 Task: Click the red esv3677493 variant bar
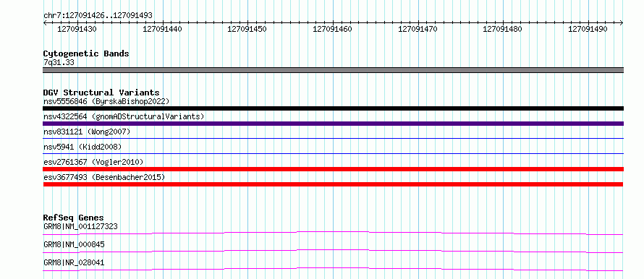pos(333,184)
